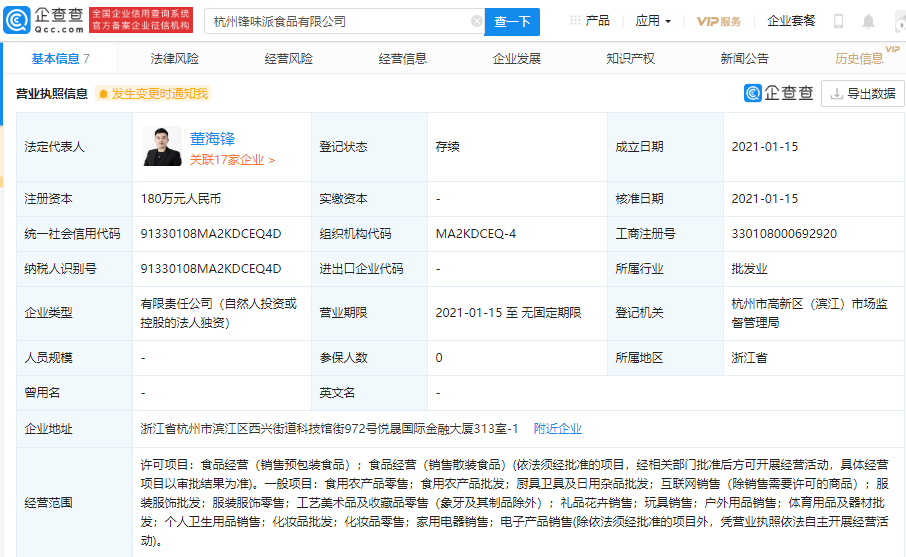Click the company address text
Viewport: 906px width, 557px height.
point(329,429)
